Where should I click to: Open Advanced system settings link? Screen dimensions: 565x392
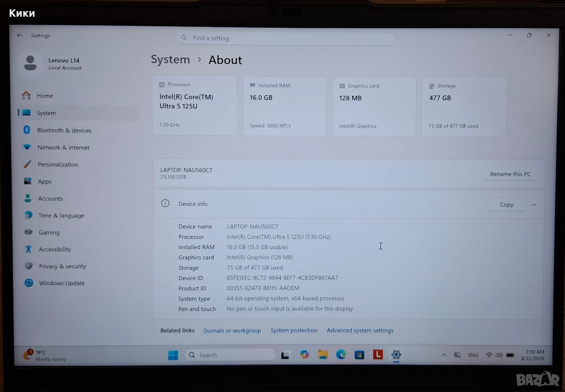point(360,330)
